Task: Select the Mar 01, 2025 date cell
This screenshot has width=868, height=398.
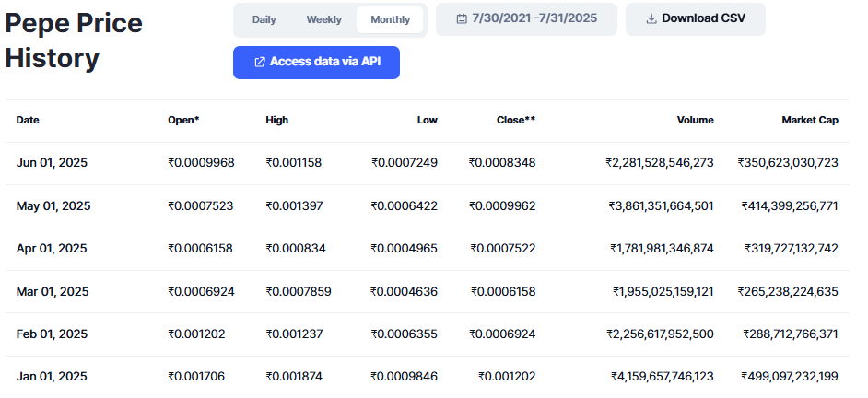Action: click(x=52, y=291)
